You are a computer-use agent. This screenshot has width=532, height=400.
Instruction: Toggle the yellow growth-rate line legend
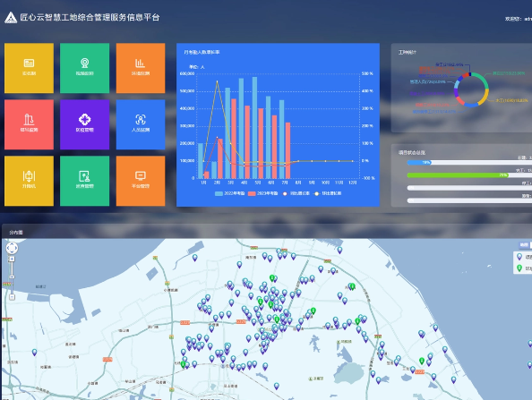click(328, 193)
